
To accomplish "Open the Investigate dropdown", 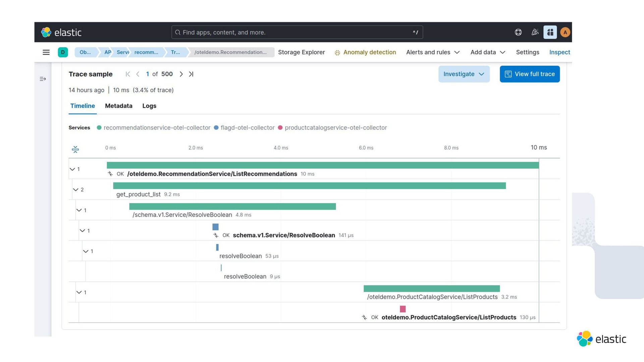I will click(x=464, y=74).
